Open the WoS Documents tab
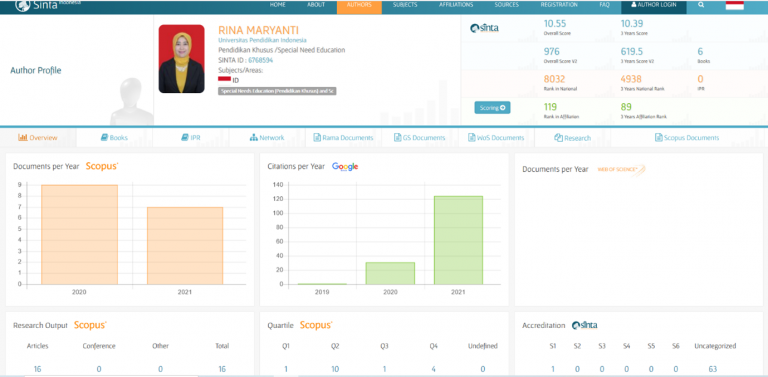 496,138
